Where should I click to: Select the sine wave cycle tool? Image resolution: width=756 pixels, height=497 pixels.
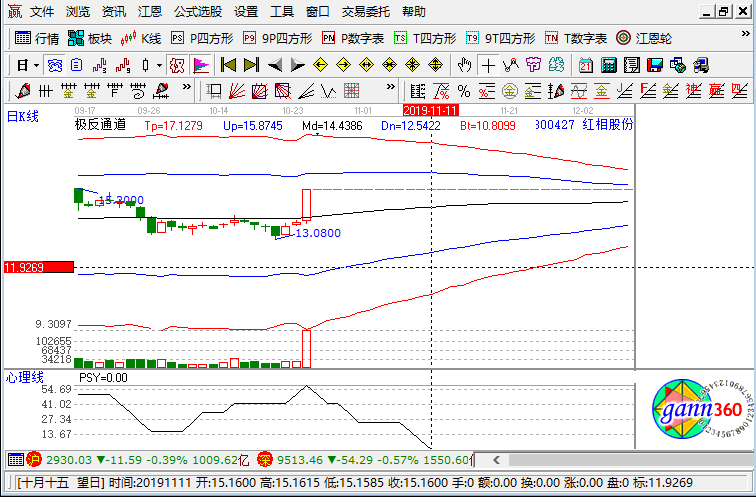pyautogui.click(x=579, y=91)
